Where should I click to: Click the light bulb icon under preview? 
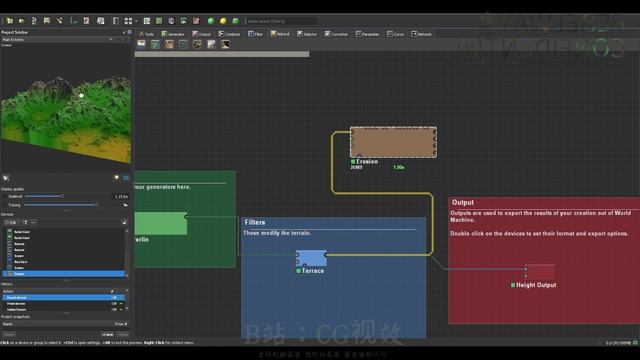(x=117, y=178)
